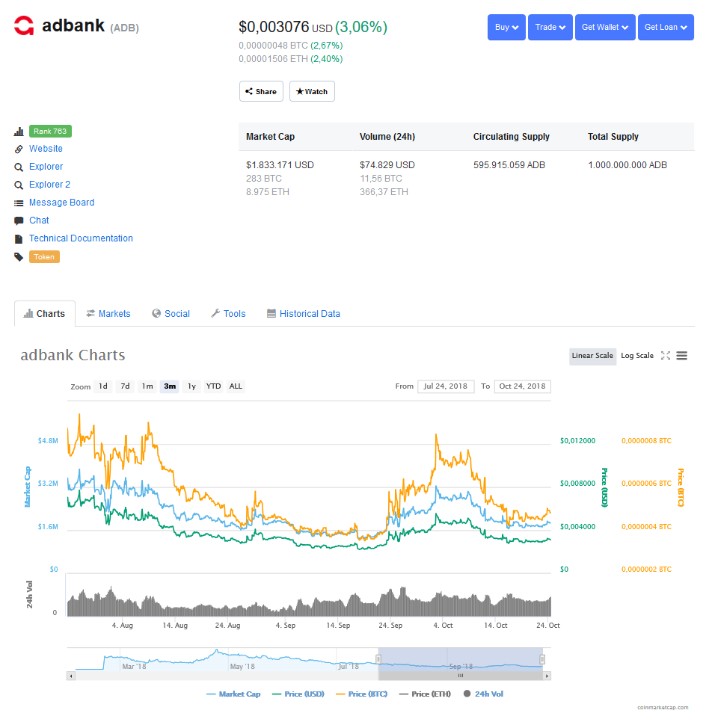Click the $1.833.171 USD market cap value
Viewport: 712px width, 728px height.
[280, 165]
